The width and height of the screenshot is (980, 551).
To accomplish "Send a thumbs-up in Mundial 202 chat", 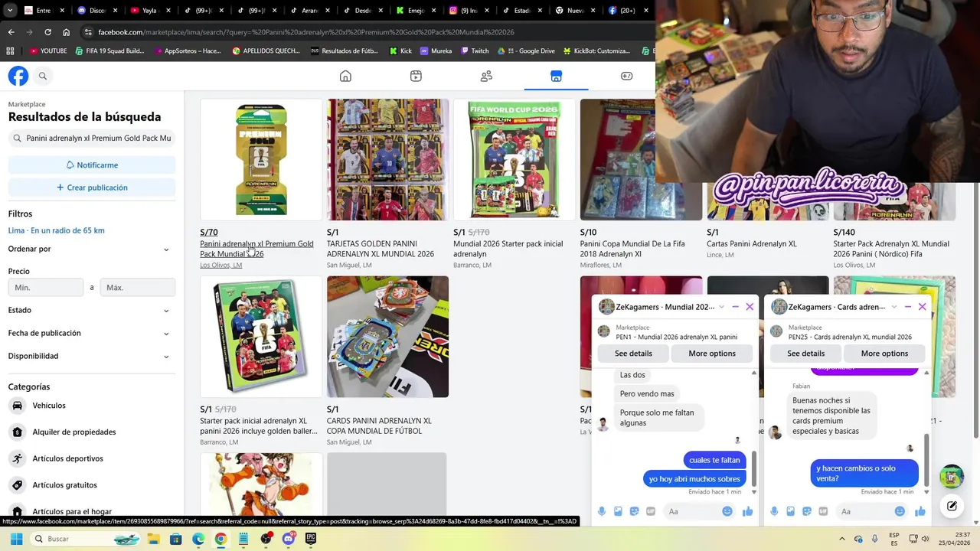I will (x=747, y=511).
